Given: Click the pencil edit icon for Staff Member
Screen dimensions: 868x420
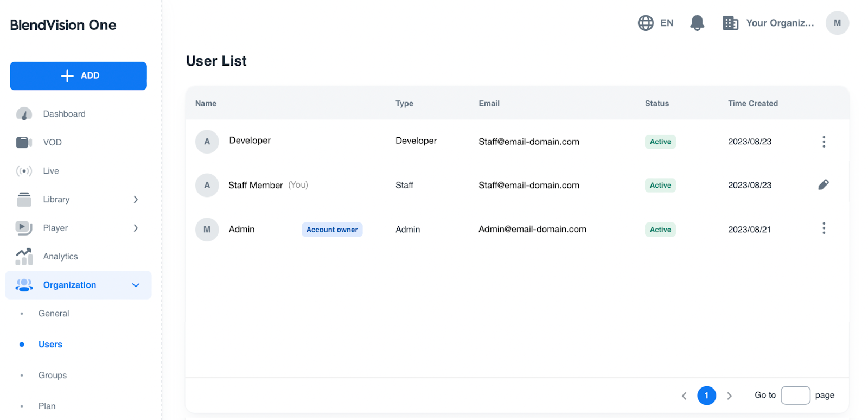Looking at the screenshot, I should click(824, 185).
